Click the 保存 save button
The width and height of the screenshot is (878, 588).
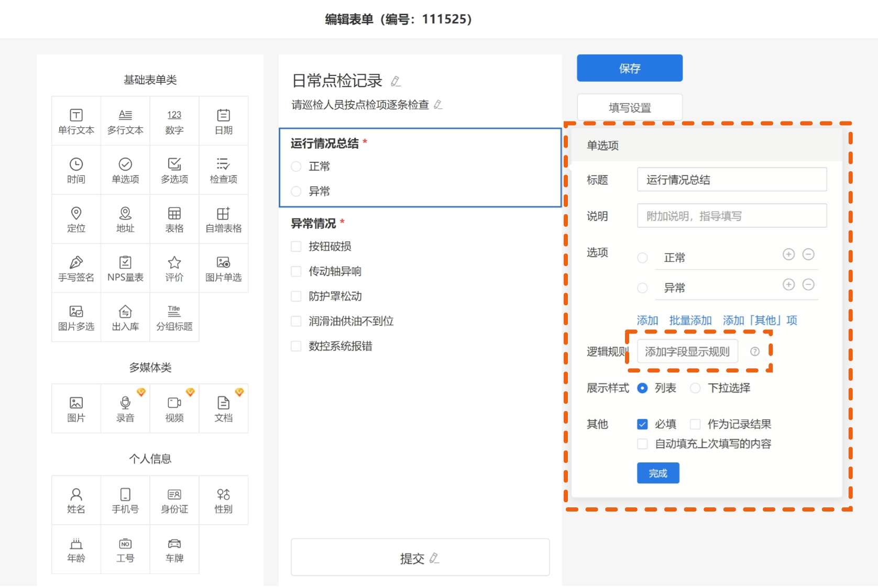629,68
